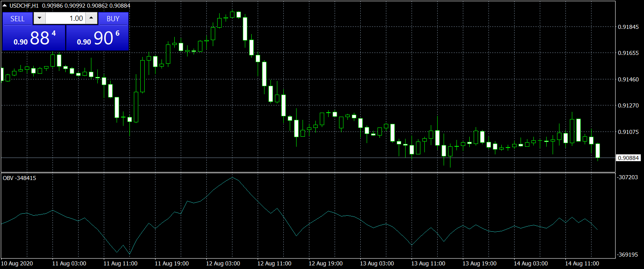Click the 0.91845 price scale label
The width and height of the screenshot is (644, 269).
[x=628, y=27]
